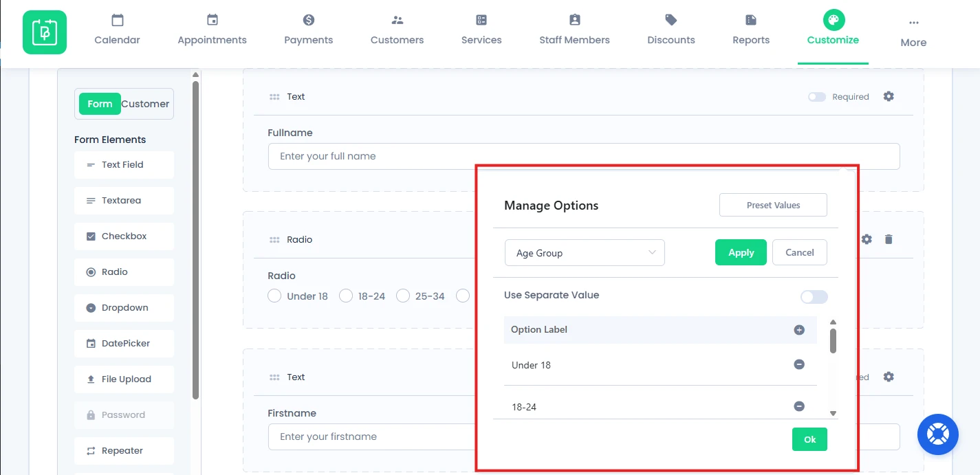Viewport: 980px width, 475px height.
Task: Switch to the Customer tab
Action: tap(145, 104)
